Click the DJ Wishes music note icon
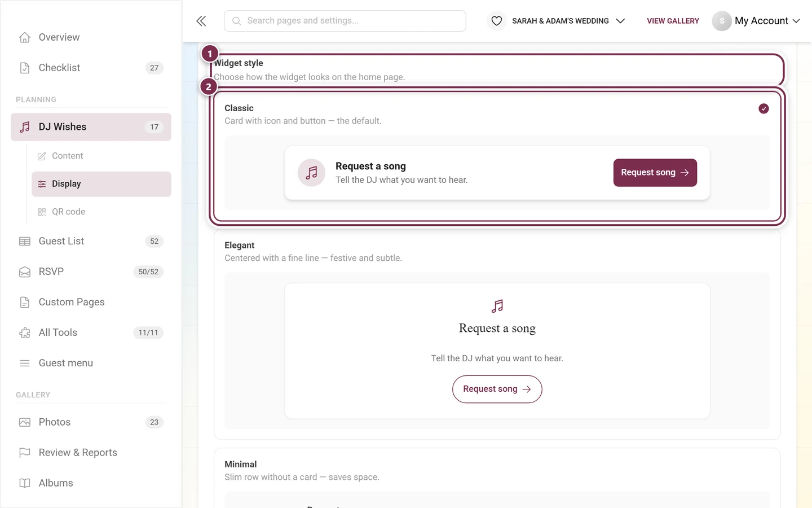 (x=25, y=127)
